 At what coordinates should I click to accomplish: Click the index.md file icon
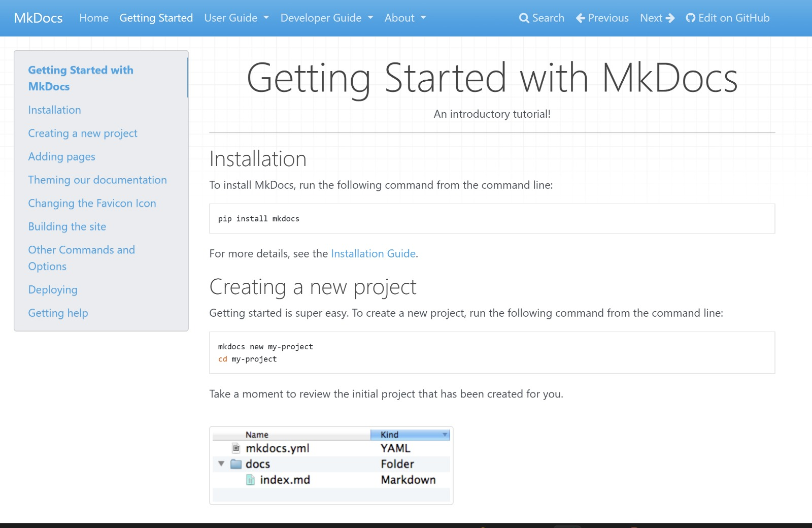(x=250, y=480)
